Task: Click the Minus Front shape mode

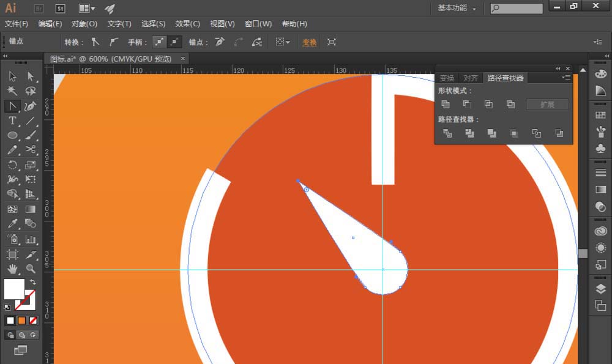Action: click(467, 104)
